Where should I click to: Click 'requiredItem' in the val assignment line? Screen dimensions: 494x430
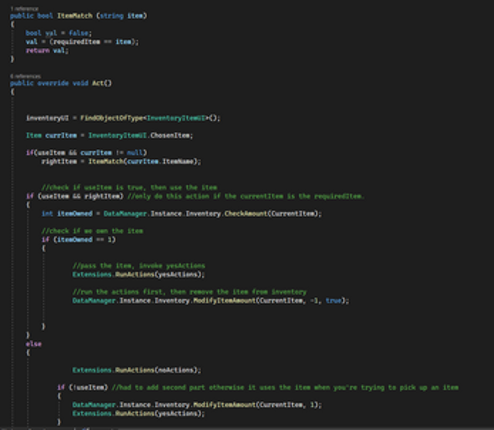click(x=76, y=42)
